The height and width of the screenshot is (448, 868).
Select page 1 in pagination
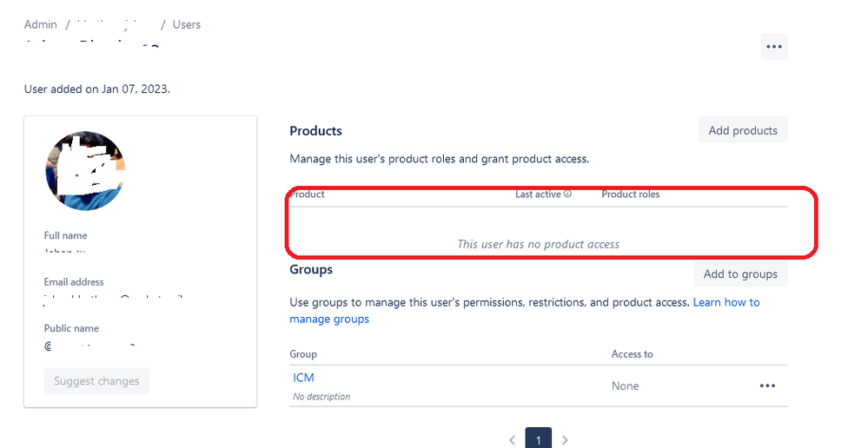tap(538, 439)
